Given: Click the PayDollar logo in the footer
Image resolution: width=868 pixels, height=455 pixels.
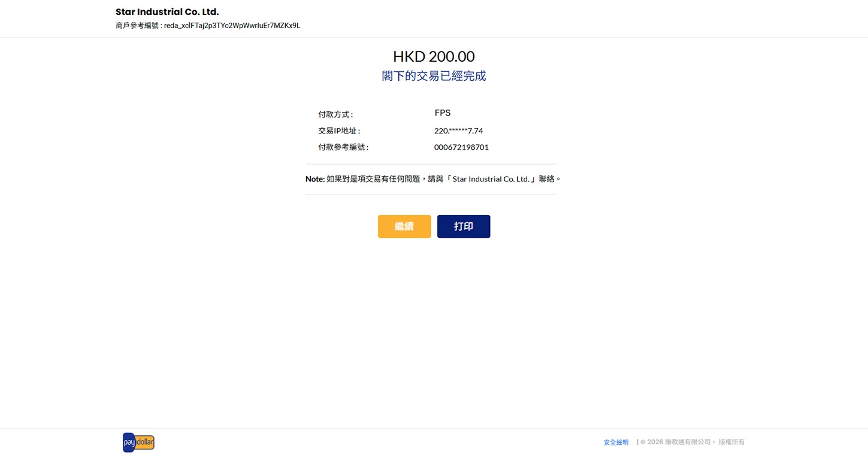Looking at the screenshot, I should tap(138, 442).
